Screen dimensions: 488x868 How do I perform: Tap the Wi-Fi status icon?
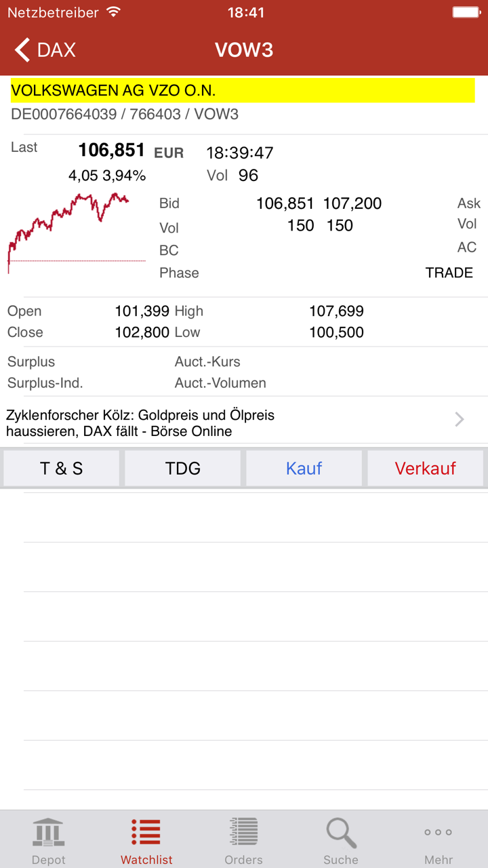point(113,12)
